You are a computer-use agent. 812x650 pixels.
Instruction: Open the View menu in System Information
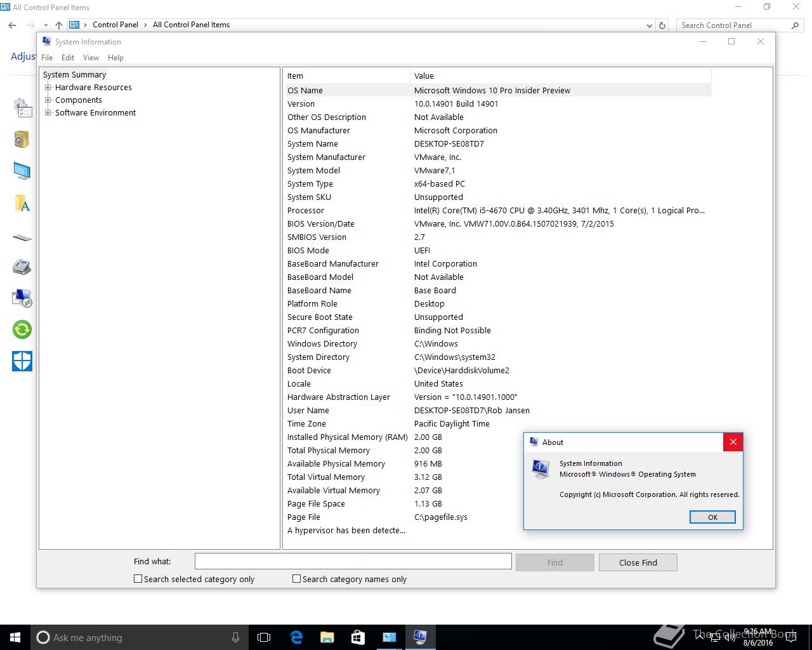91,57
